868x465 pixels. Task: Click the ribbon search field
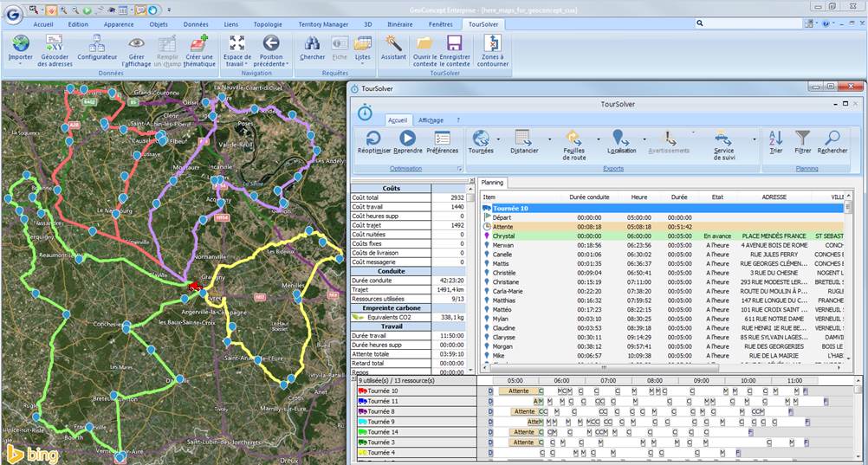point(748,23)
